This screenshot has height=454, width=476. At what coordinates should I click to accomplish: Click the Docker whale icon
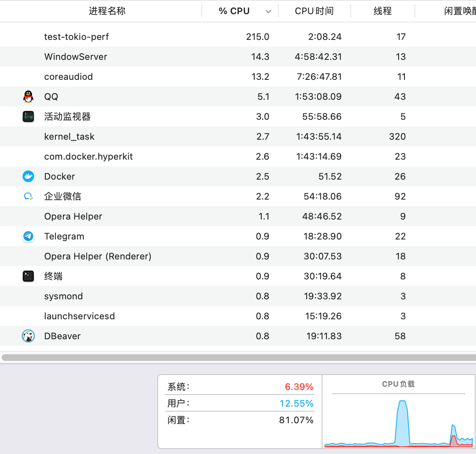28,176
